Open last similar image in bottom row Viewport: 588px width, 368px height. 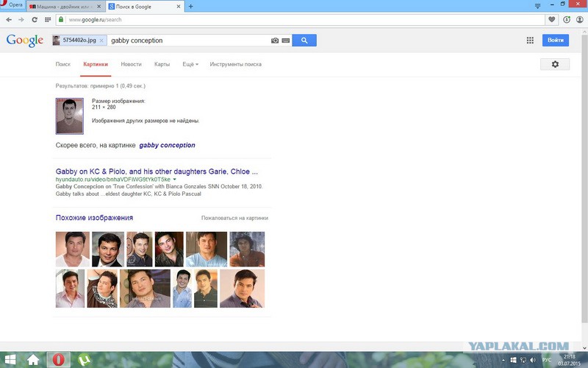click(243, 289)
